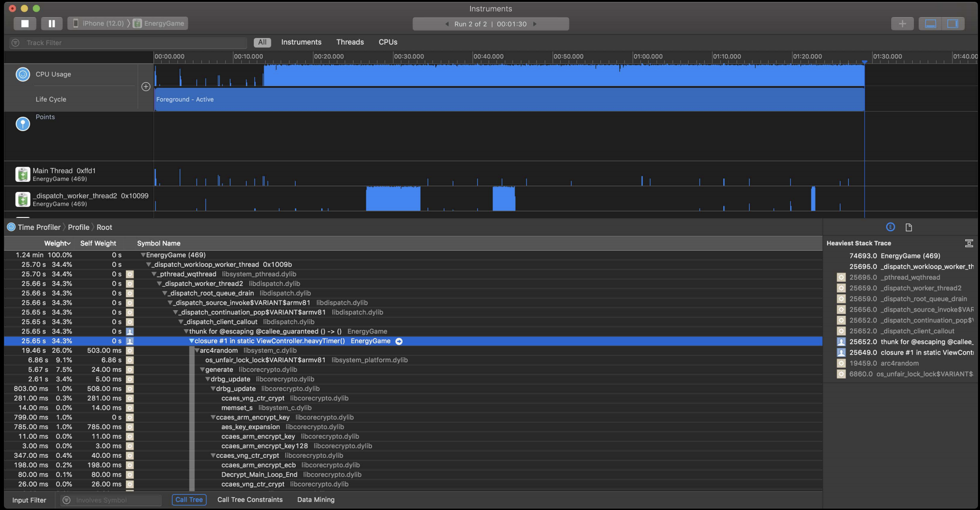Collapse the _pthread_wqthread row
This screenshot has height=510, width=980.
coord(154,274)
